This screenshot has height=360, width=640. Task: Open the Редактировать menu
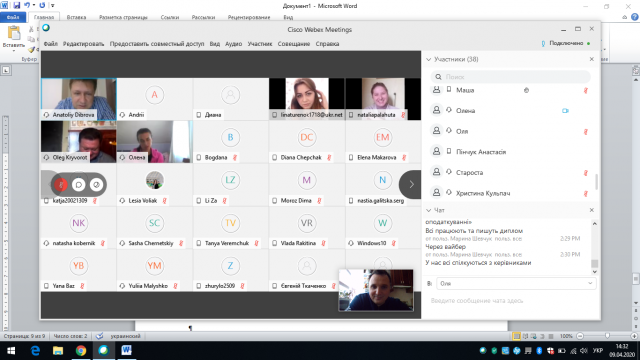(83, 44)
